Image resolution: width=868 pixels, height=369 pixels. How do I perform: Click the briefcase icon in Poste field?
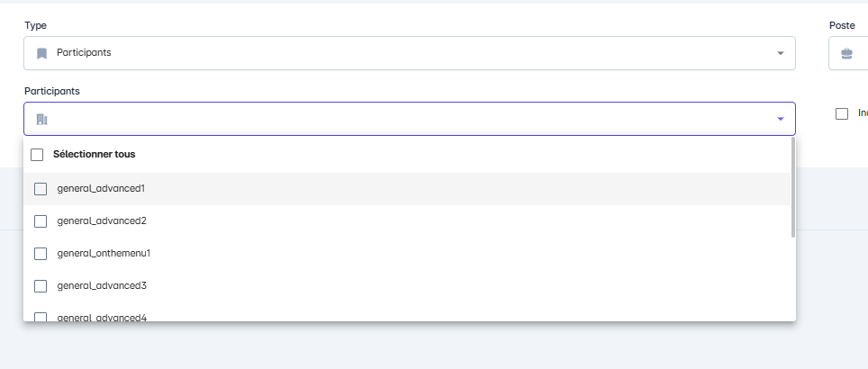(x=846, y=53)
